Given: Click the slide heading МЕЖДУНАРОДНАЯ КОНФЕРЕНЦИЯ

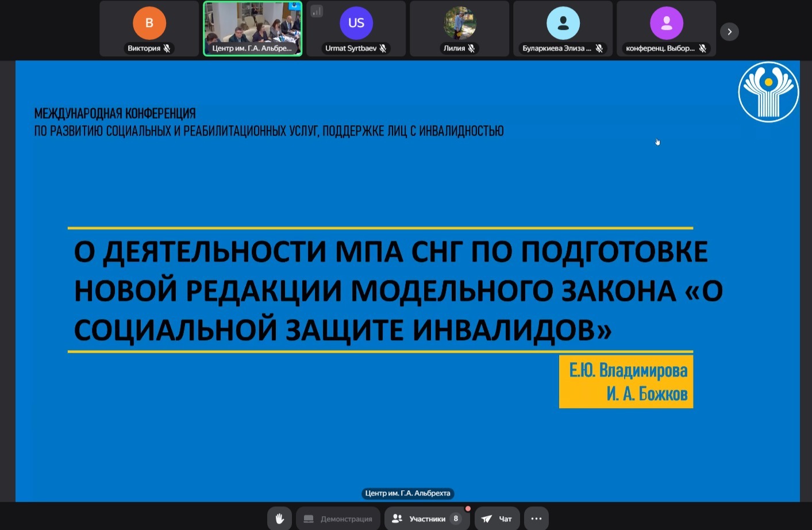Looking at the screenshot, I should [x=115, y=113].
